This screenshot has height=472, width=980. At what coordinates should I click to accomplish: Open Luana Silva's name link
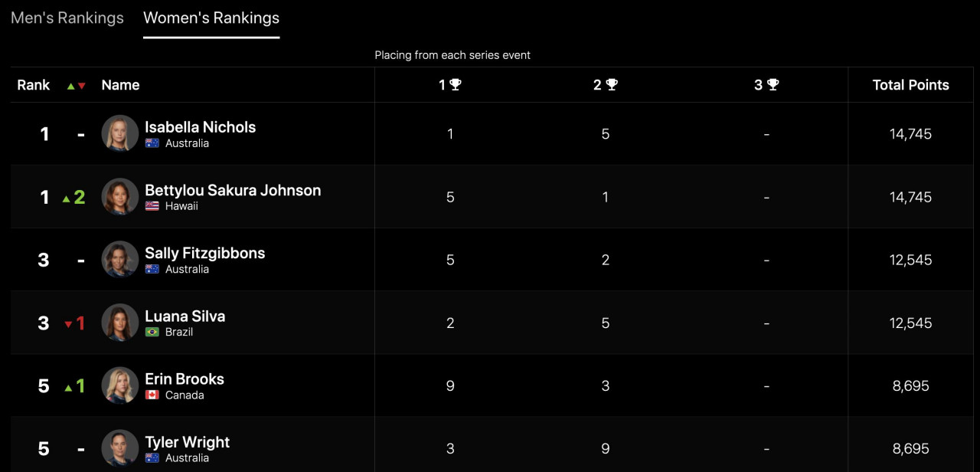click(x=185, y=316)
